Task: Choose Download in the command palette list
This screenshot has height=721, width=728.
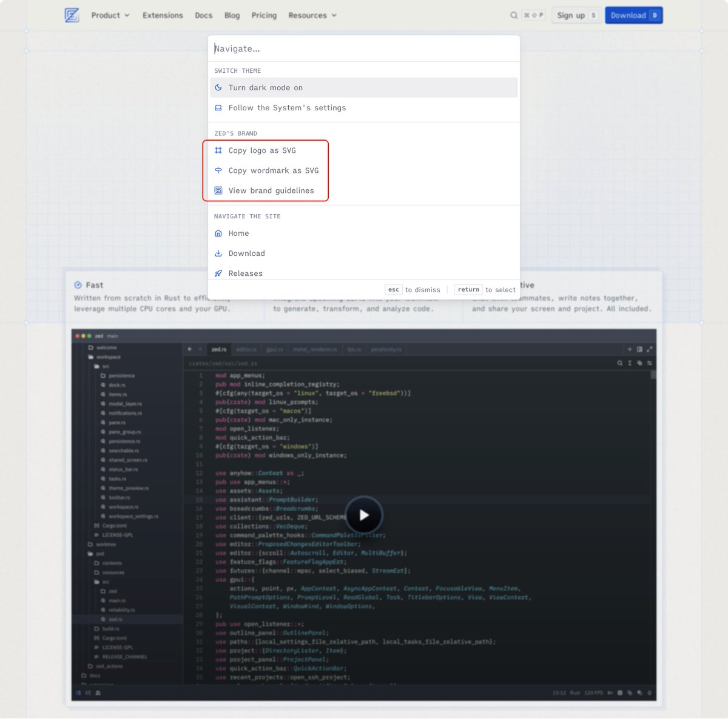Action: point(364,253)
